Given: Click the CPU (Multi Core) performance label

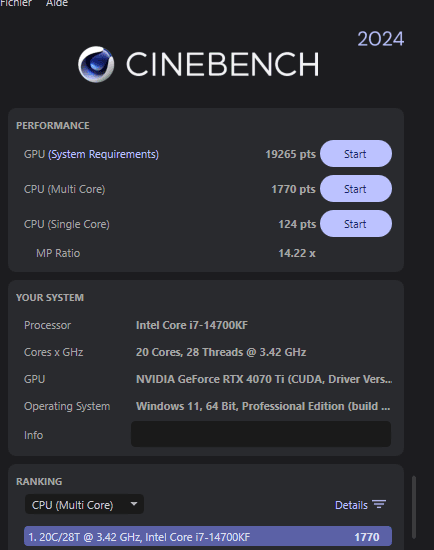Looking at the screenshot, I should [x=65, y=189].
